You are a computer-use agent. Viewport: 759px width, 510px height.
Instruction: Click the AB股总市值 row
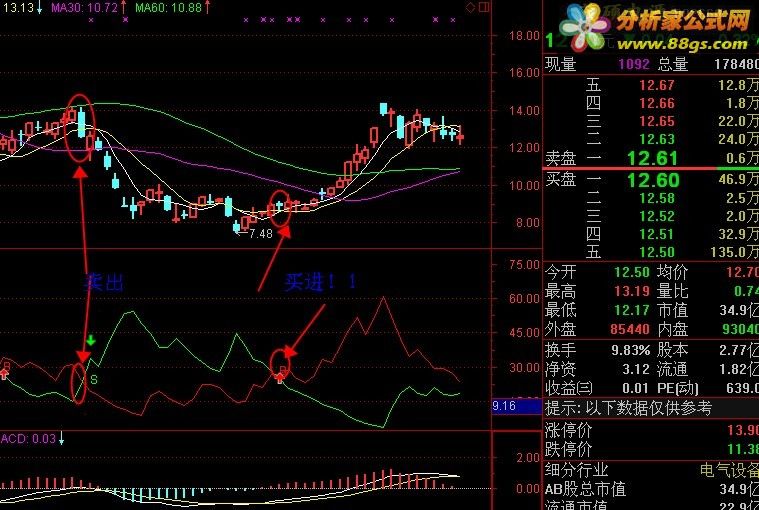point(651,489)
